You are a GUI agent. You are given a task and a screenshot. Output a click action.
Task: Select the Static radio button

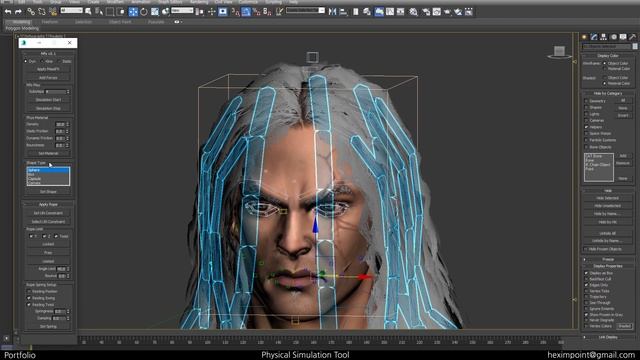(60, 61)
